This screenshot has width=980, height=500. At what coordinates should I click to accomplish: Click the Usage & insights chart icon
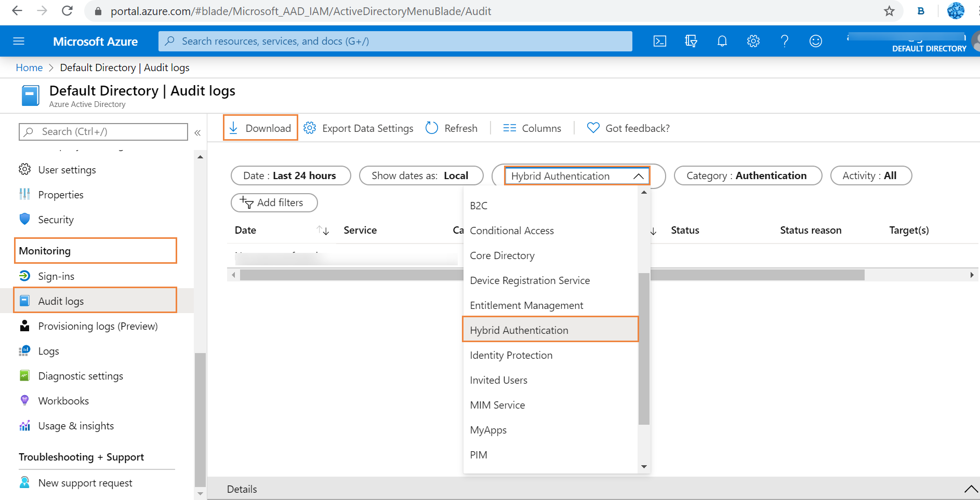click(x=24, y=425)
